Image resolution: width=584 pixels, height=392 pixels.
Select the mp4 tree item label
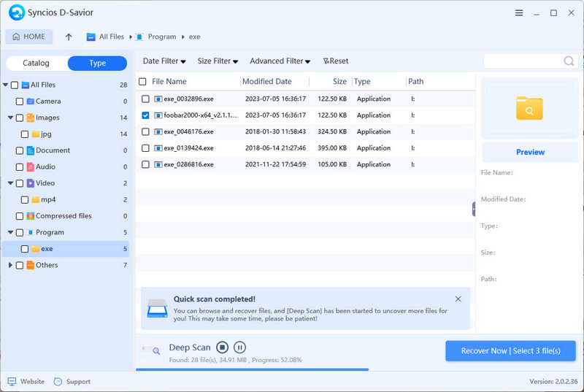[x=48, y=199]
